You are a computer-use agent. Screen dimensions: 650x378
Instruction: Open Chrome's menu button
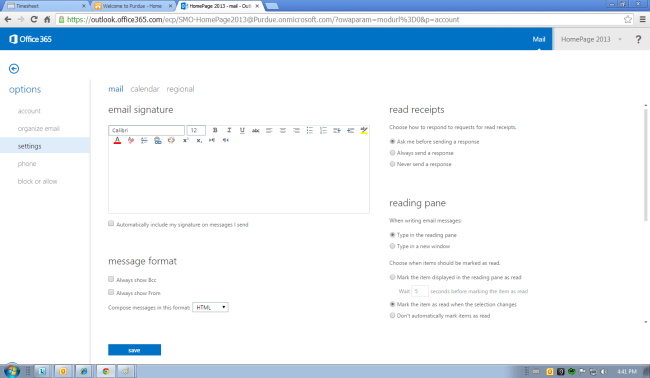(643, 19)
